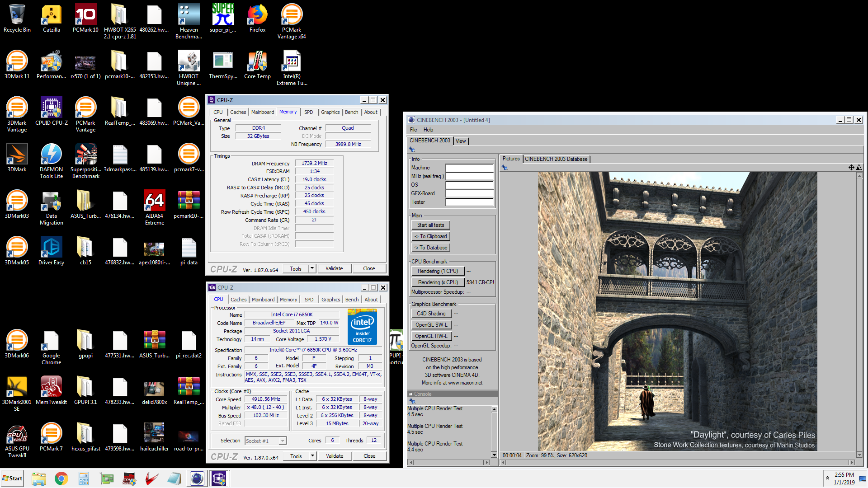Launch the super_pi desktop icon
The image size is (868, 488).
223,19
